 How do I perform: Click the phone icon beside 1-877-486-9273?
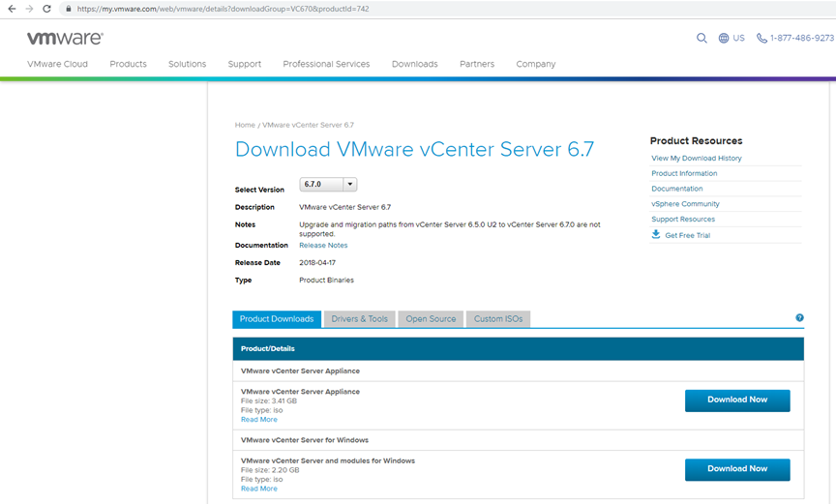(761, 38)
